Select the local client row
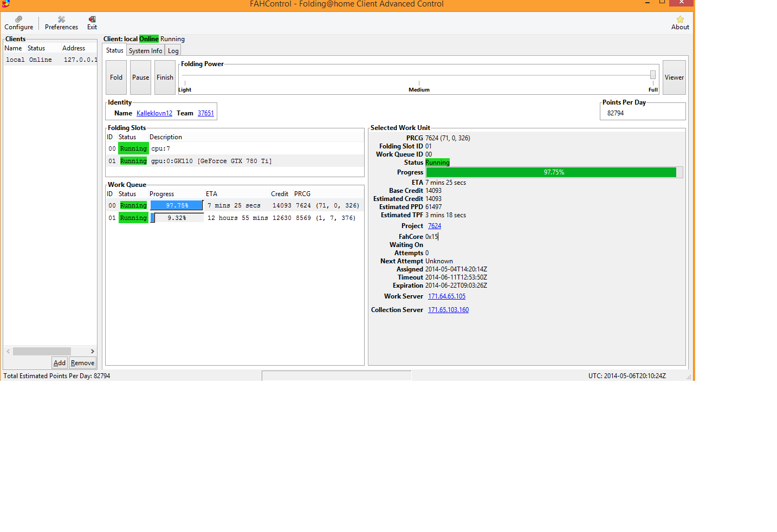Screen dimensions: 777x532 (x=50, y=60)
